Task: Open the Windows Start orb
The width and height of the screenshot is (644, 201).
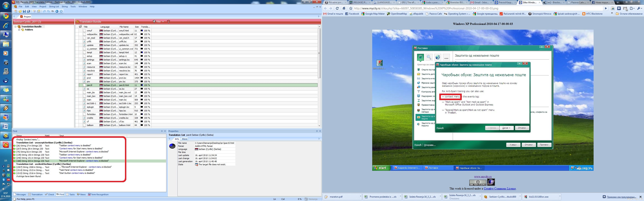Action: pos(6,6)
